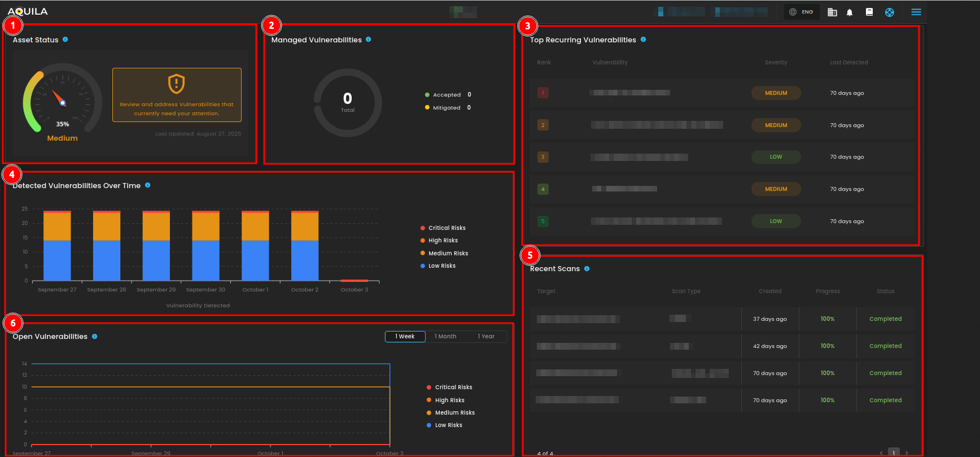Open the hamburger menu
The height and width of the screenshot is (457, 980).
coord(916,12)
